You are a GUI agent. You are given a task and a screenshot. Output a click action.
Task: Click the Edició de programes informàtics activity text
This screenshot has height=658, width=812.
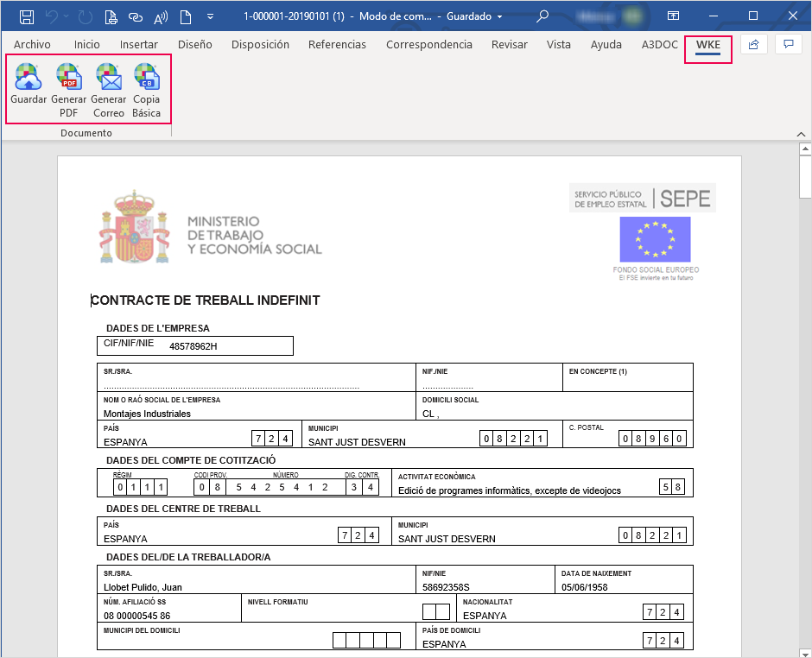(510, 490)
